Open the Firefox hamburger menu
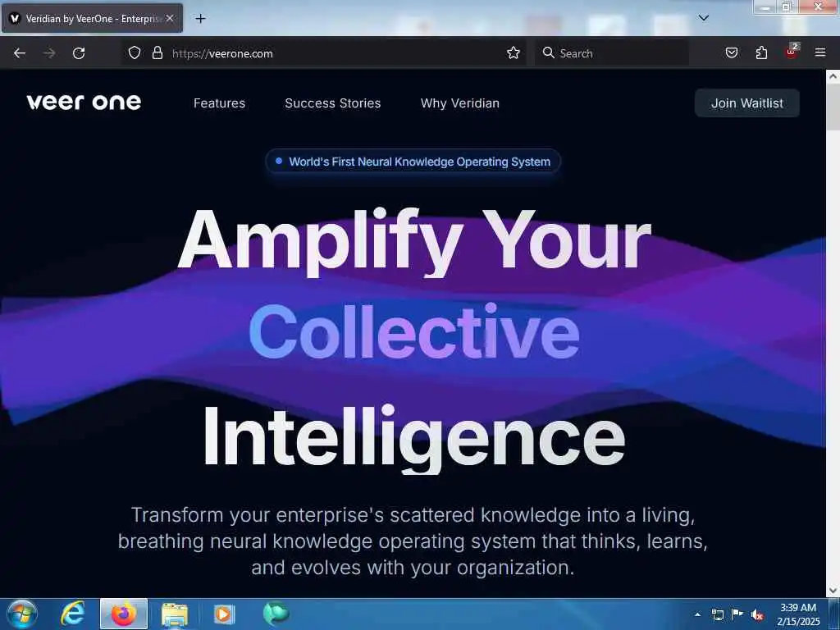Viewport: 840px width, 630px height. [x=820, y=52]
